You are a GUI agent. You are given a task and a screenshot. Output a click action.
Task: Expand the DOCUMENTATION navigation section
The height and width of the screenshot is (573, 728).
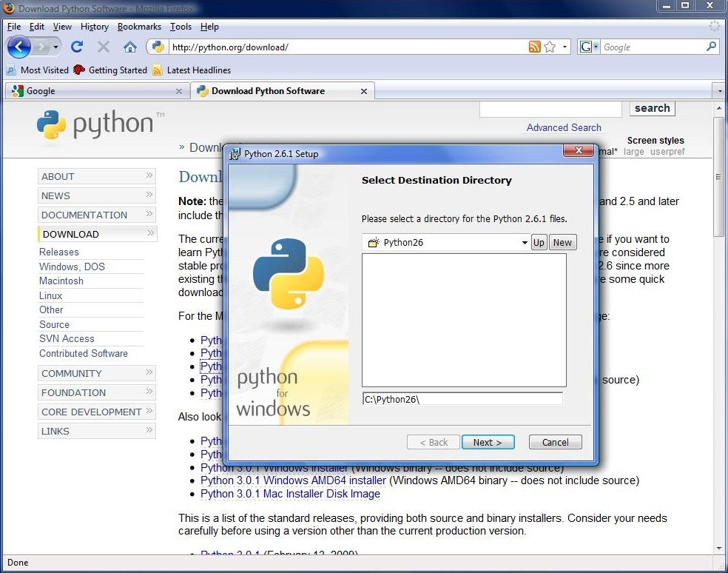97,215
